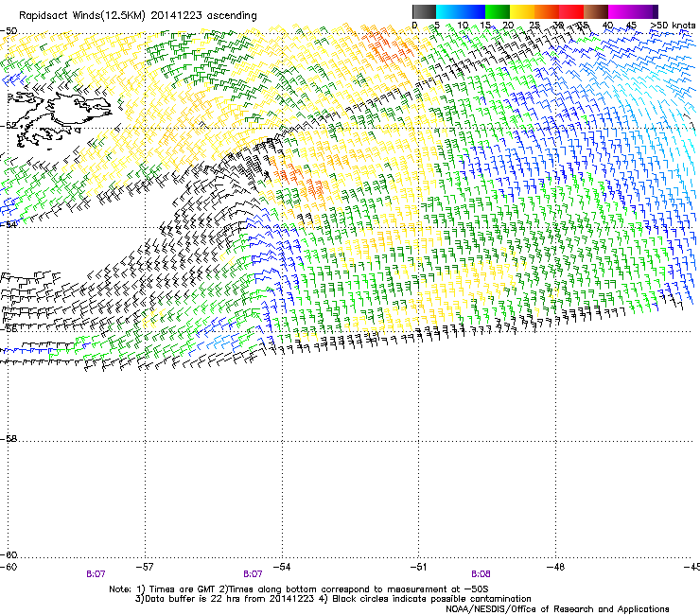Select the '-45' longitude axis label

pyautogui.click(x=691, y=567)
